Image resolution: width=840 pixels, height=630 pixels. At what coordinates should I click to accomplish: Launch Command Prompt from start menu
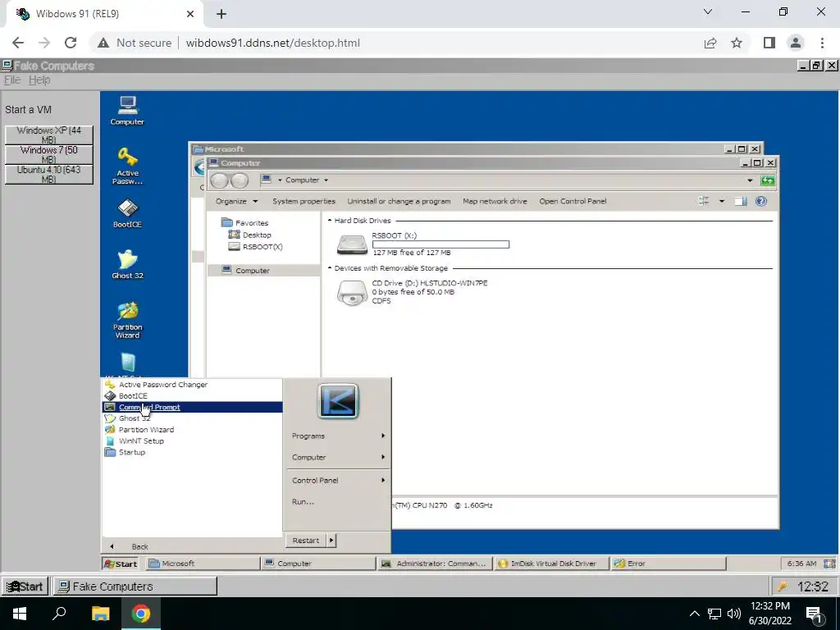click(192, 407)
